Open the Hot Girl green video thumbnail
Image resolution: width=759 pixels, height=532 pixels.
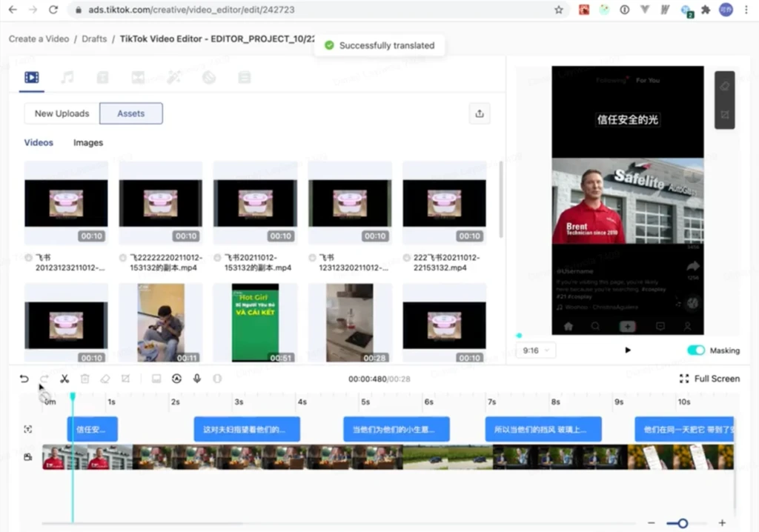pyautogui.click(x=255, y=322)
